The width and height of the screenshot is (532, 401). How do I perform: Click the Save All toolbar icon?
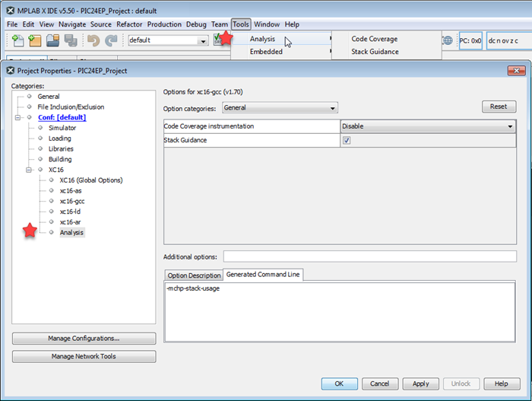[x=71, y=40]
